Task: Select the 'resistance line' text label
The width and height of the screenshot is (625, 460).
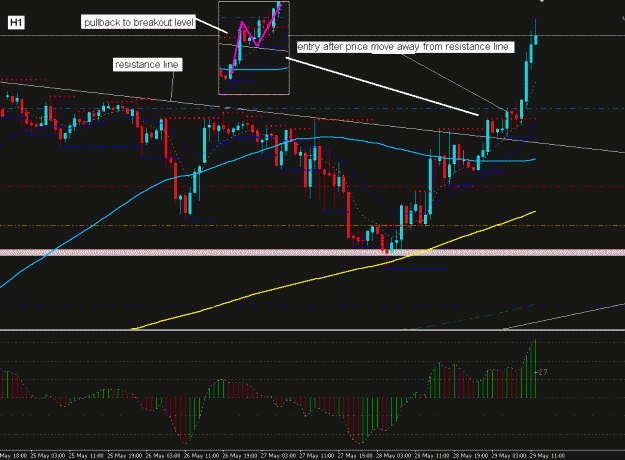Action: coord(147,65)
